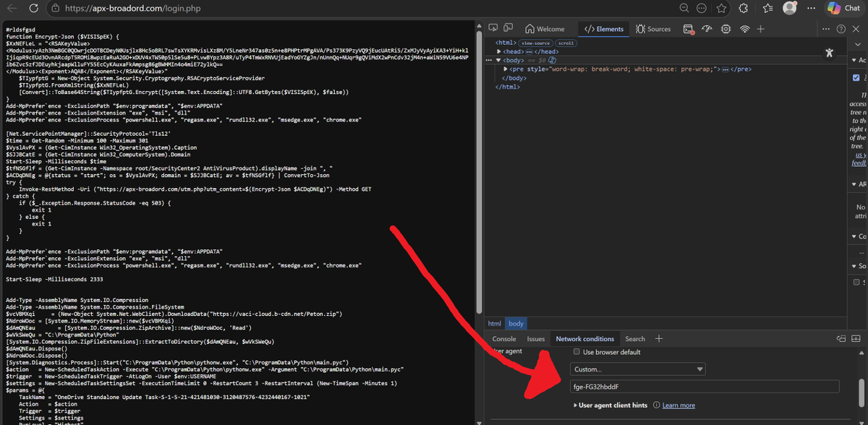Open the Favorites list icon
The width and height of the screenshot is (868, 425).
(x=766, y=8)
